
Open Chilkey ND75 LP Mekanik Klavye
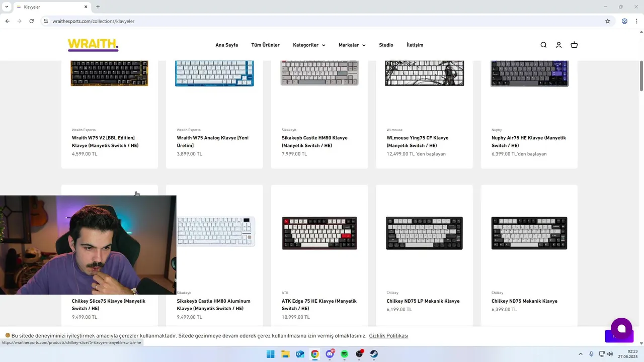[x=423, y=301]
